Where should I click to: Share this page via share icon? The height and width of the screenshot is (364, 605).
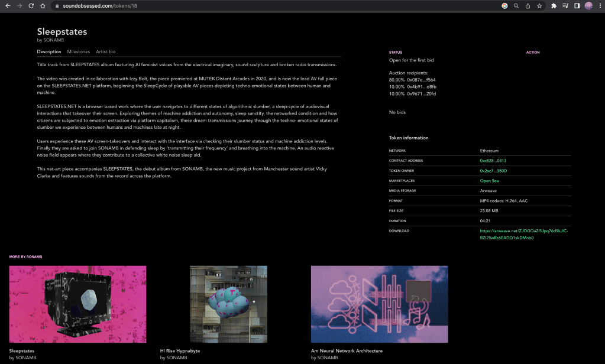pyautogui.click(x=528, y=6)
